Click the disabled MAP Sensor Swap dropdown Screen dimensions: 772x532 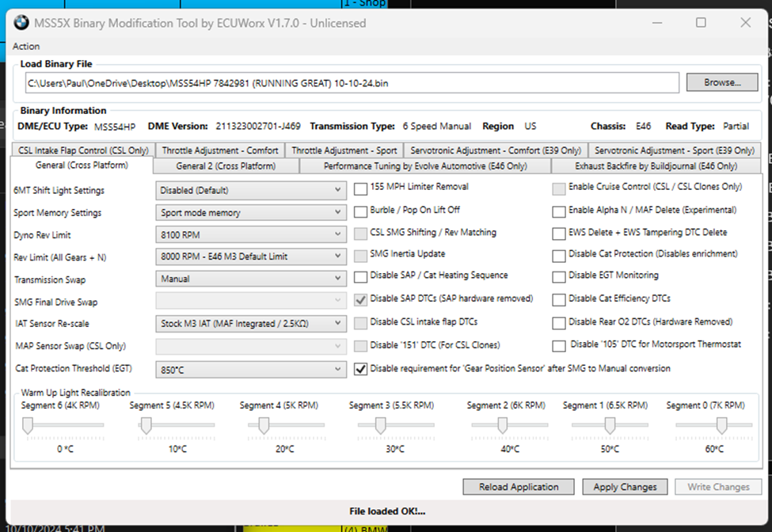pyautogui.click(x=251, y=346)
